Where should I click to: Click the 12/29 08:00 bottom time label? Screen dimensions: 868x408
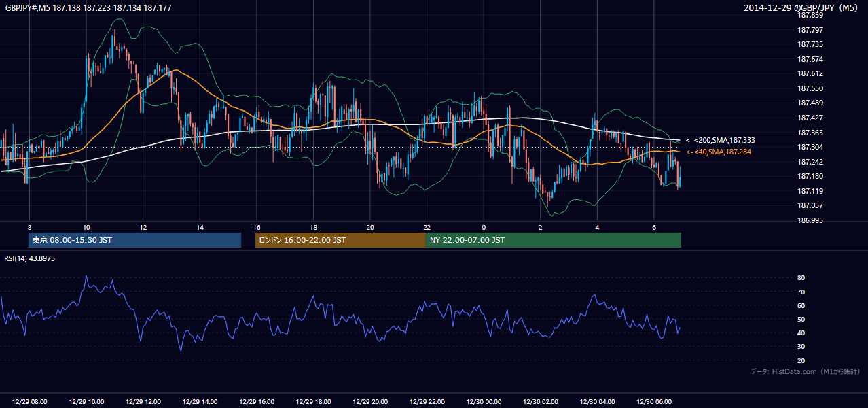click(x=29, y=402)
